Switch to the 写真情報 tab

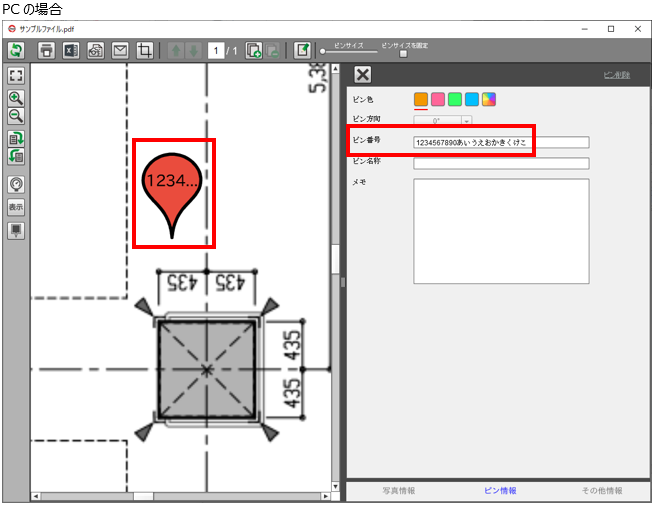[399, 491]
